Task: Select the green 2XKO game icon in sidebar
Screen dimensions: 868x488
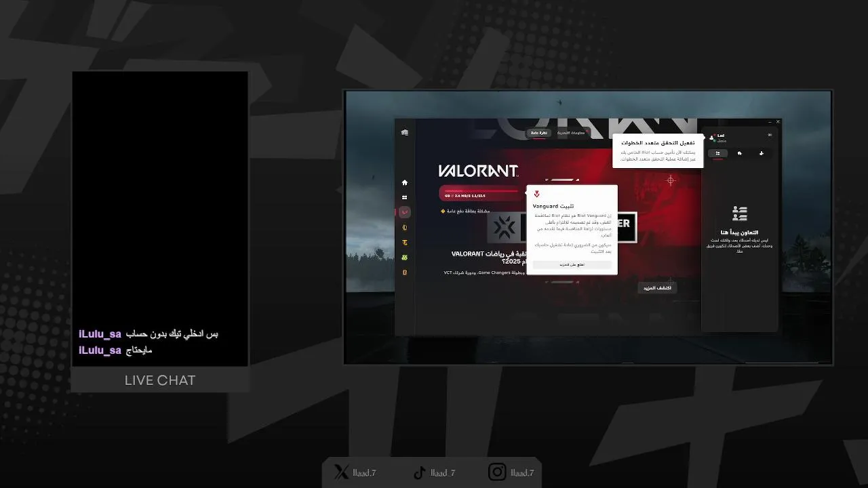Action: coord(405,257)
